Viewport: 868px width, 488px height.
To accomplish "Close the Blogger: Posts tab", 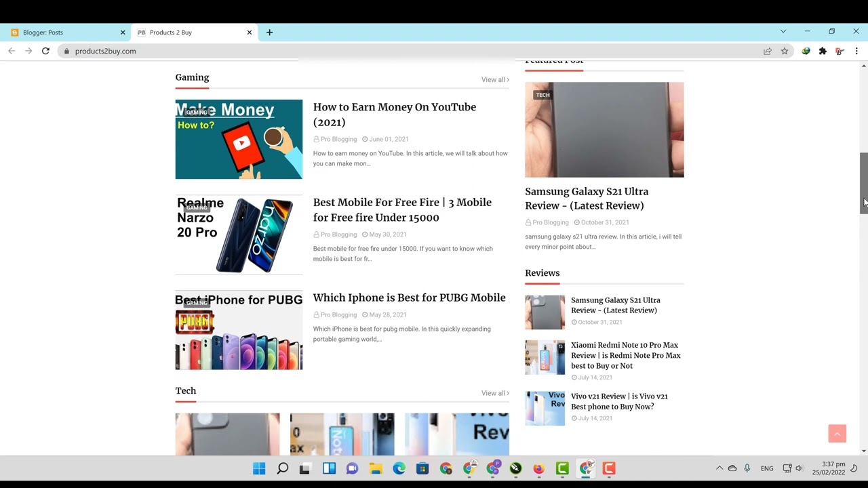I will 123,32.
